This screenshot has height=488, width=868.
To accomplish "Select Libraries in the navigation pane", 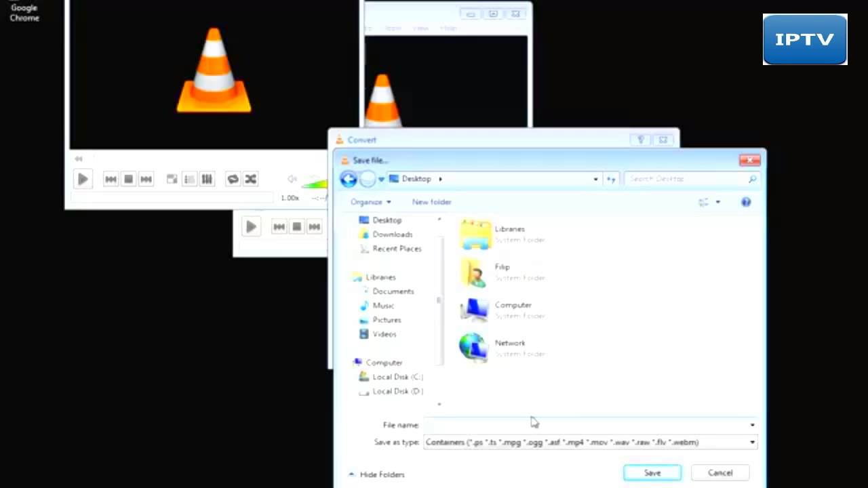I will 380,277.
